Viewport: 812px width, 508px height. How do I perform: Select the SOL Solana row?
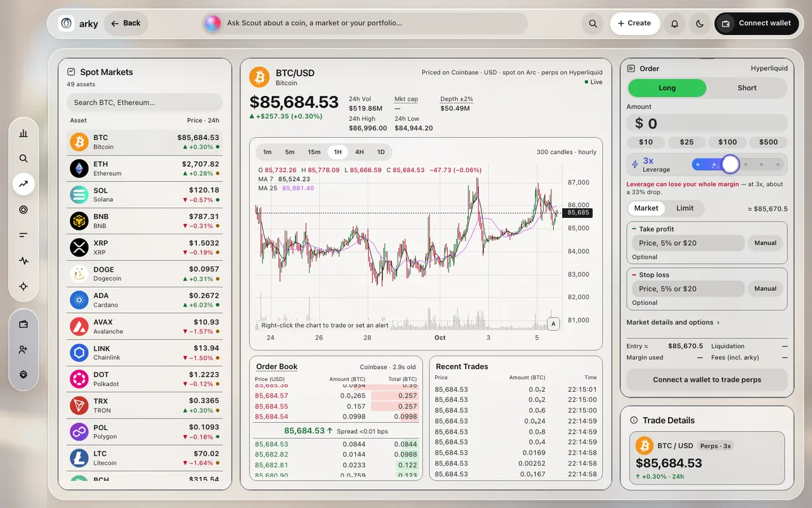[145, 195]
